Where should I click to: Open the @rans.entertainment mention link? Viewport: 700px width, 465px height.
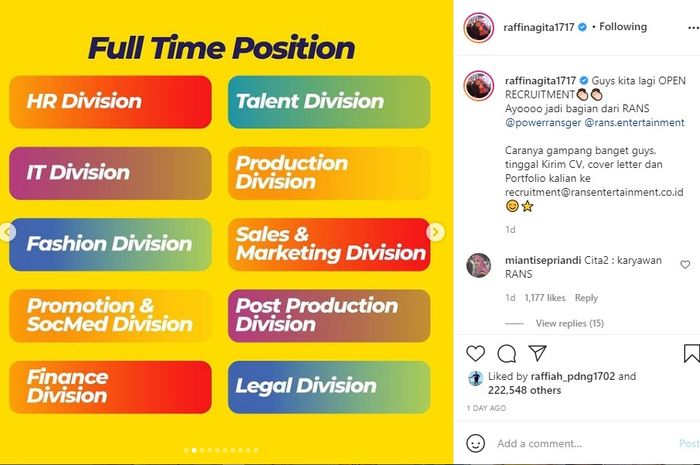coord(634,123)
